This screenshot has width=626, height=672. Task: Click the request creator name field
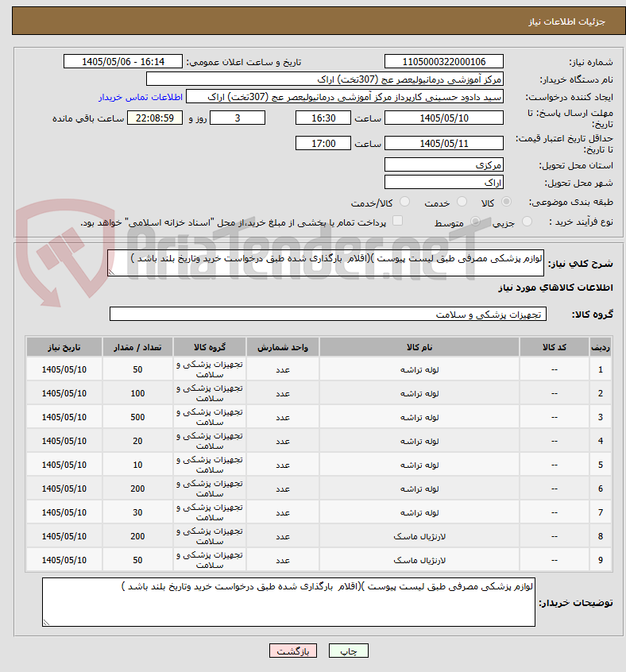coord(345,97)
